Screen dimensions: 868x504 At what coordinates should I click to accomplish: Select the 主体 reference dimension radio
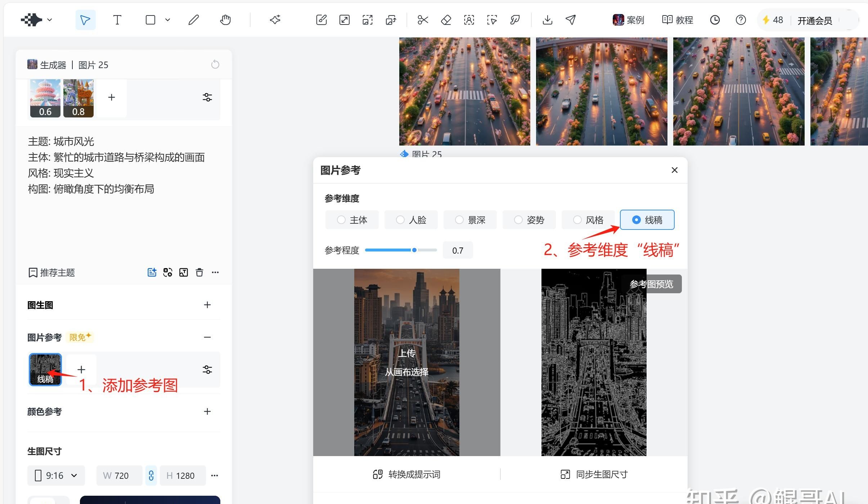pyautogui.click(x=352, y=220)
